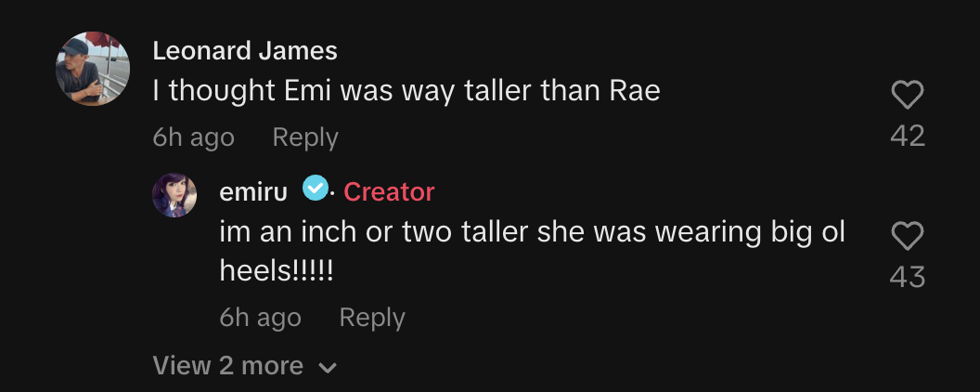This screenshot has height=392, width=980.
Task: Select the comment text about Emi being taller
Action: pos(406,91)
